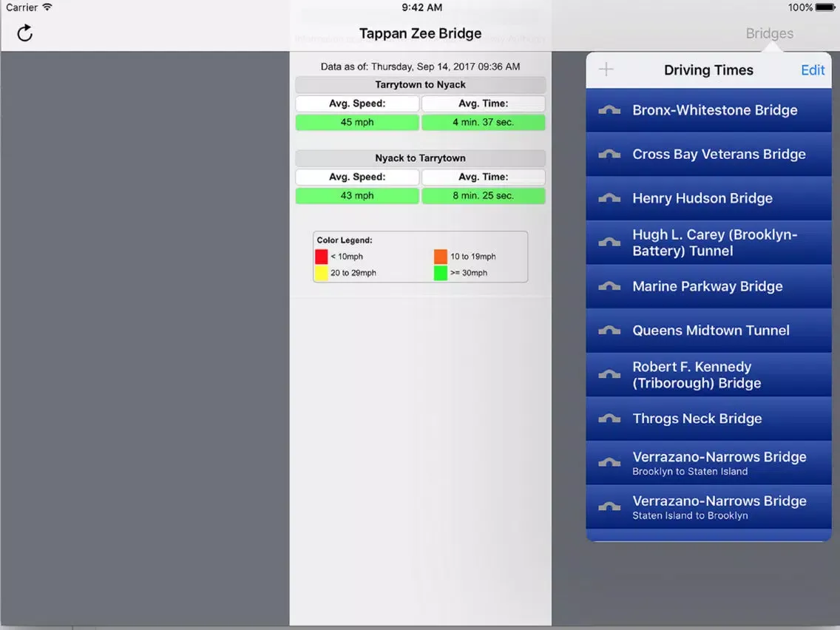This screenshot has height=630, width=840.
Task: Click bridge icon beside Cross Bay Veterans Bridge
Action: coord(609,155)
